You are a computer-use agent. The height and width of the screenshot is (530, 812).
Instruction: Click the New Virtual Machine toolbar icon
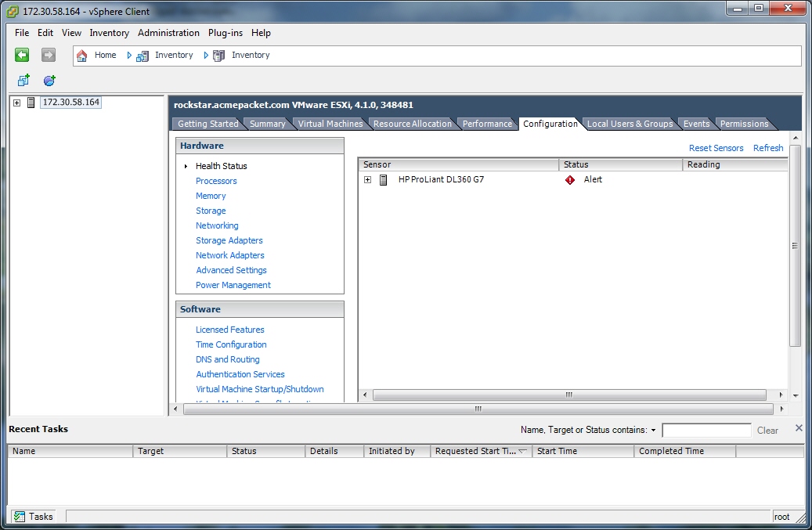point(23,80)
